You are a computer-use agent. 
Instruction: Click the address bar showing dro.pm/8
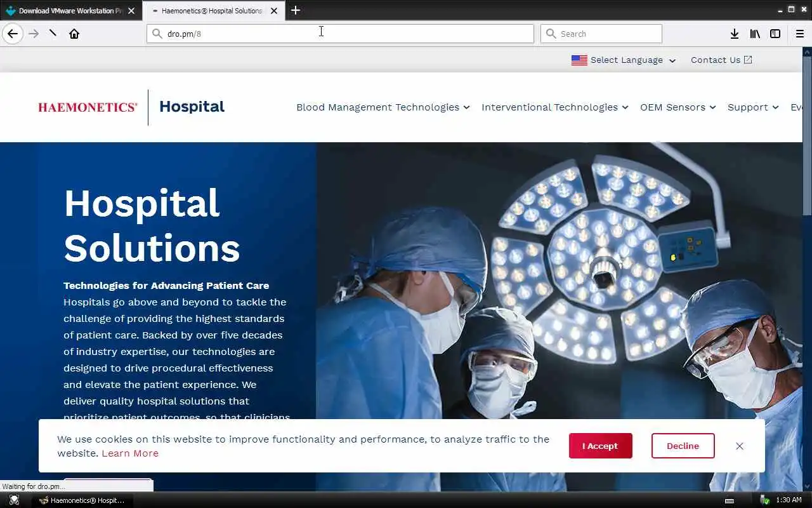(x=340, y=34)
